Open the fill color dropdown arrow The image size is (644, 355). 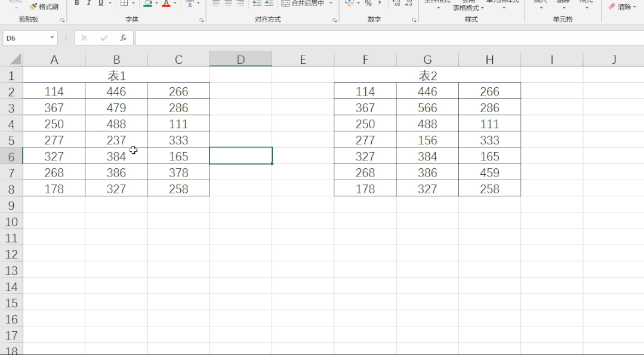tap(156, 3)
